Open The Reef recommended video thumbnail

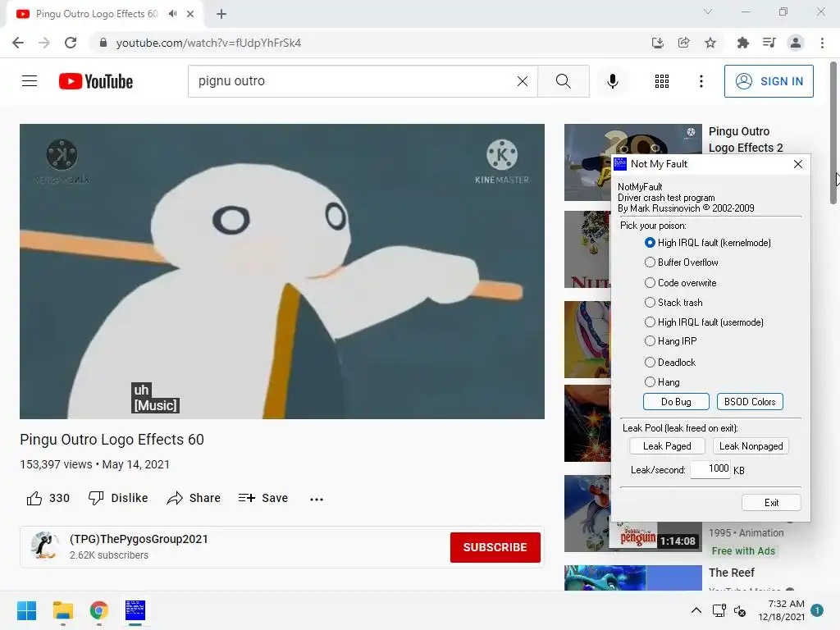pos(633,578)
